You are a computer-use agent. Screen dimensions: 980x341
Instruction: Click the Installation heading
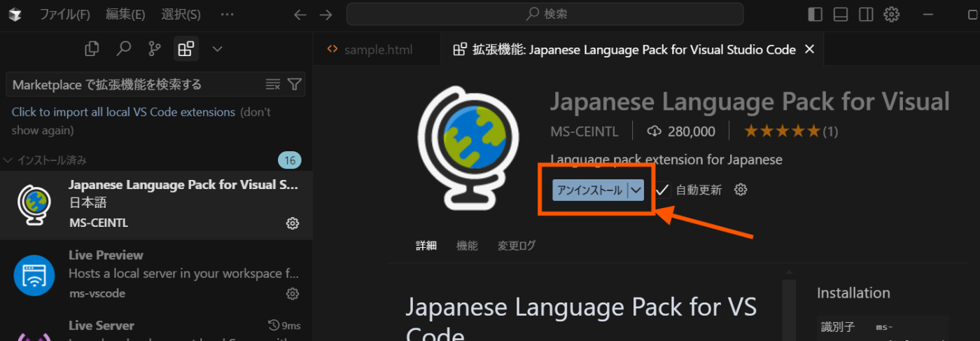tap(853, 293)
